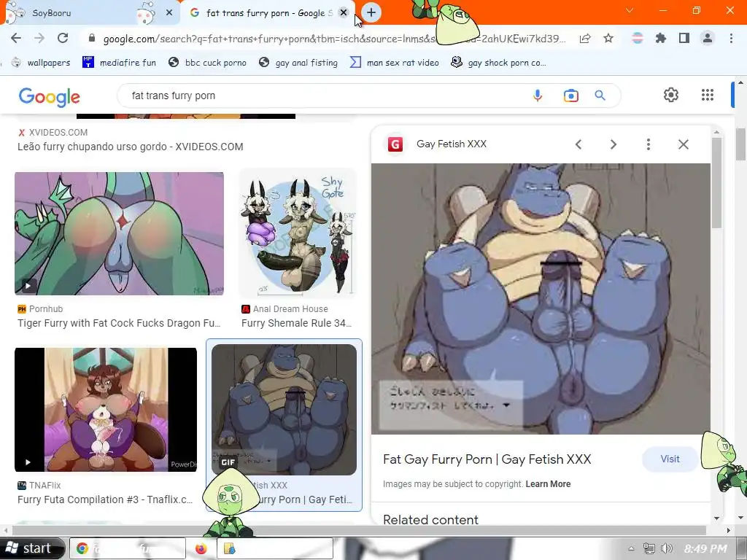Click the Google logo
Viewport: 747px width, 560px height.
[50, 97]
